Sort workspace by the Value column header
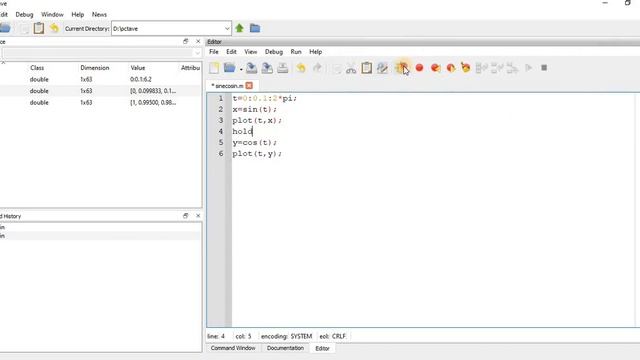Screen dimensions: 640x360 [x=138, y=68]
